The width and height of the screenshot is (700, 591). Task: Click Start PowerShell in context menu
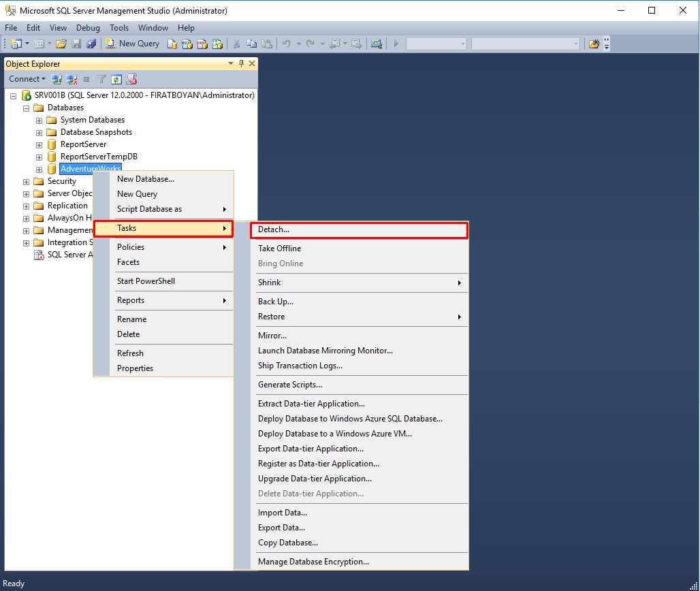(x=172, y=281)
